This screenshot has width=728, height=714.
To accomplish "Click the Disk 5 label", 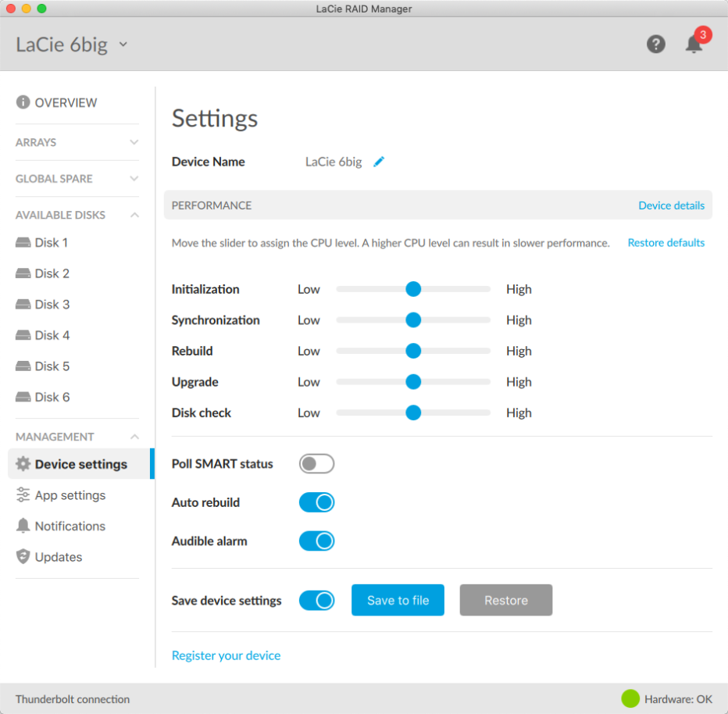I will 52,366.
